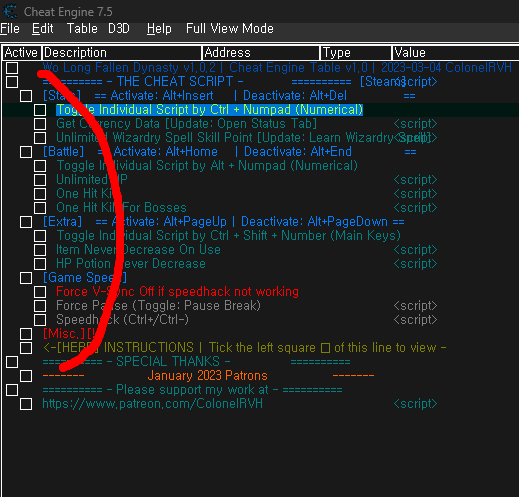This screenshot has width=519, height=497.
Task: Click <script> value of Get Currency Data
Action: point(415,124)
